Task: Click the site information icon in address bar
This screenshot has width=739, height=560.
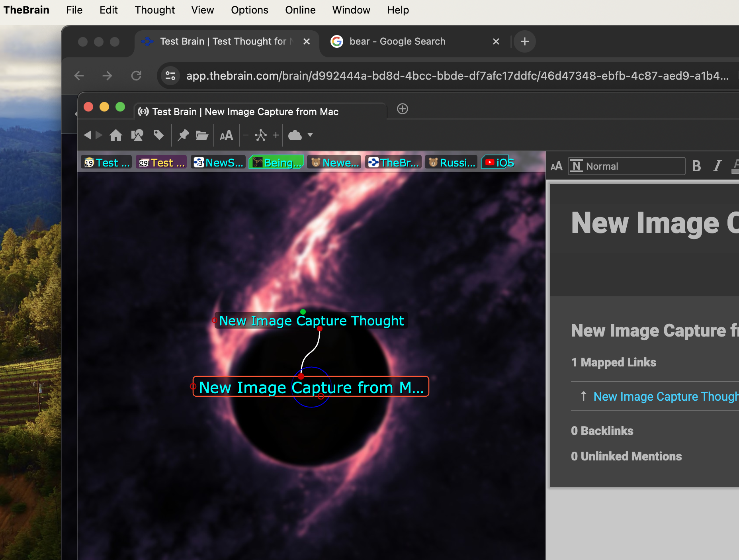Action: pos(170,76)
